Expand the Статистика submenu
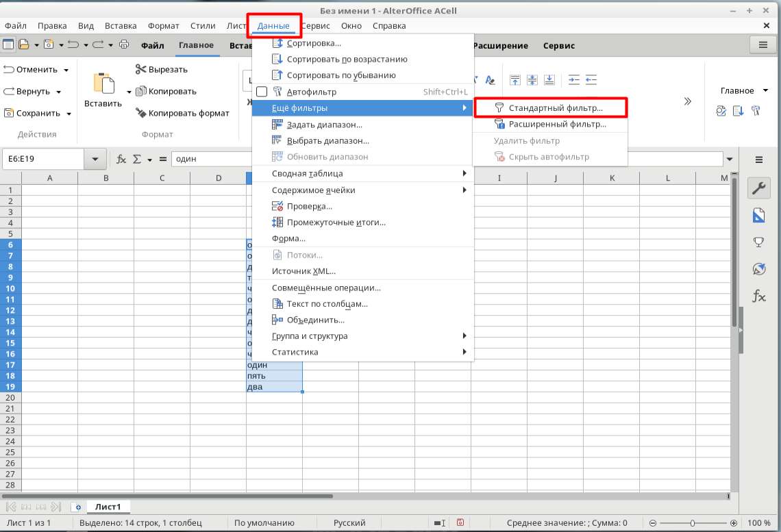 362,352
